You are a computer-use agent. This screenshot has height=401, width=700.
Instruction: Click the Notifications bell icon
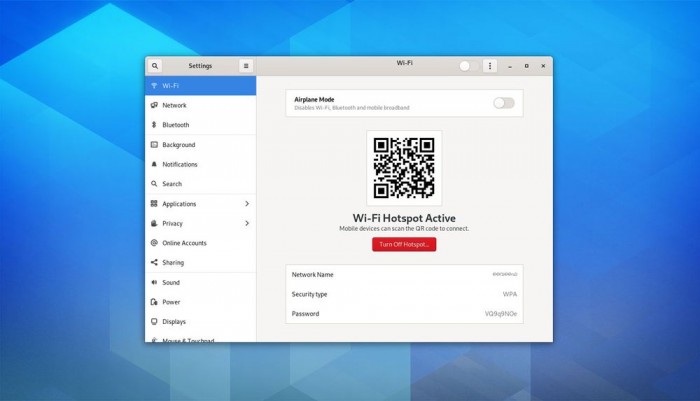coord(154,164)
